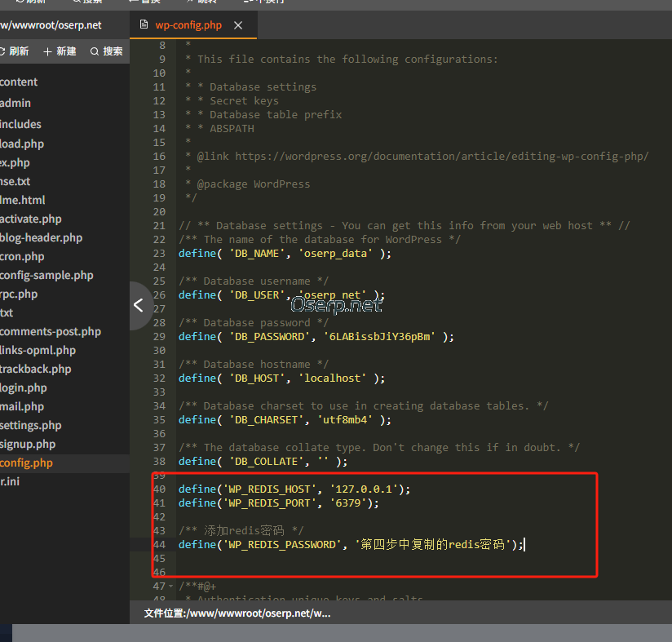
Task: Open settings.php in the file list
Action: pos(31,426)
